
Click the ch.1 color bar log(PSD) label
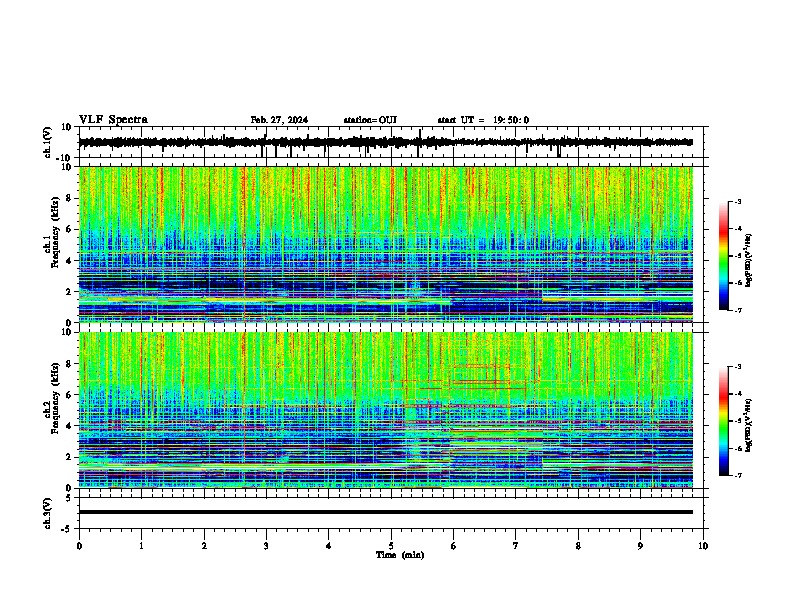click(x=749, y=260)
